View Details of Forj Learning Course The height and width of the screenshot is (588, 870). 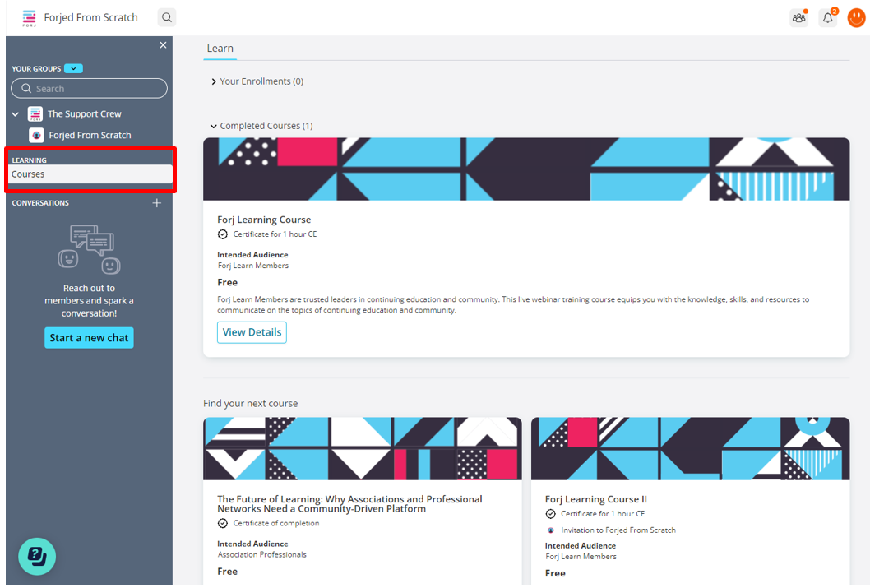point(252,332)
